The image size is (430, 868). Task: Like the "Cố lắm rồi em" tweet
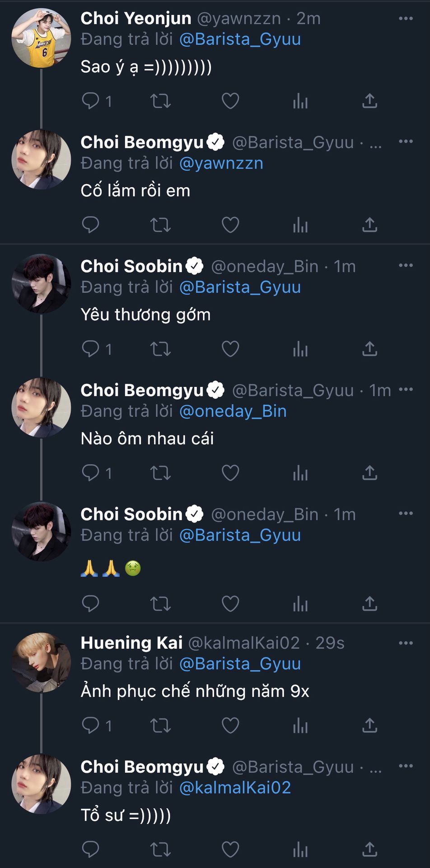coord(230,225)
